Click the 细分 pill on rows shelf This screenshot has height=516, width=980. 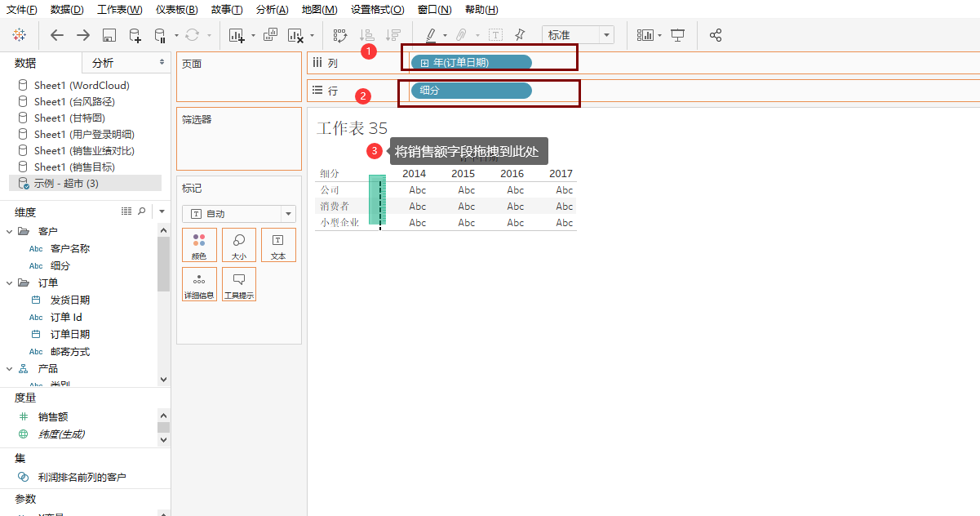(472, 91)
